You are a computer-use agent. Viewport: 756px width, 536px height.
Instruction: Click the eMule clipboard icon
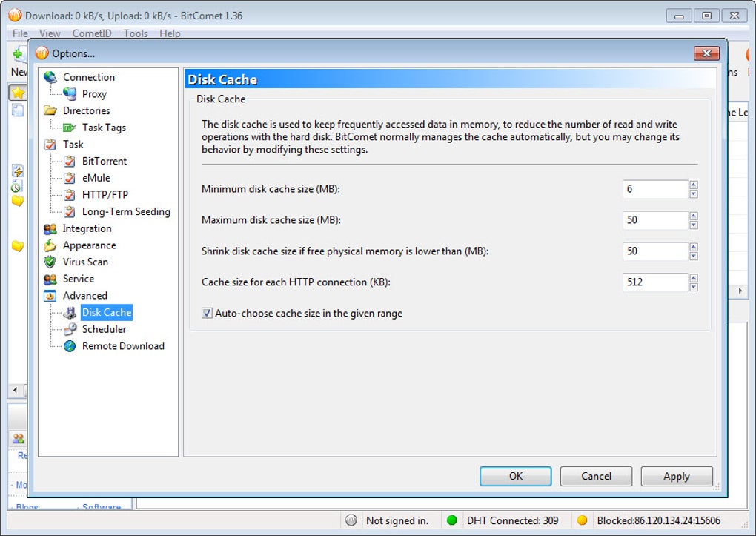pos(70,178)
